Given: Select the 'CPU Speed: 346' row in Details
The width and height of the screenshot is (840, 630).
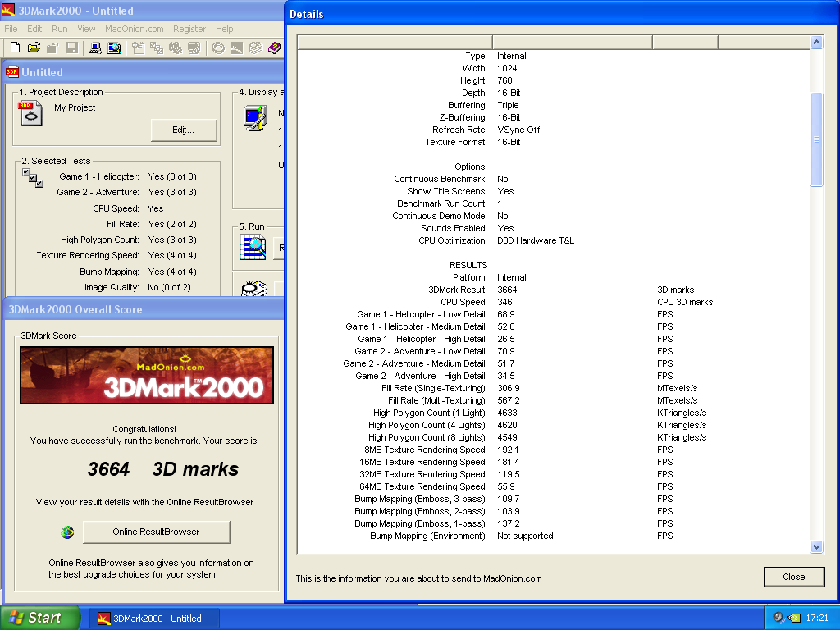Looking at the screenshot, I should coord(554,302).
